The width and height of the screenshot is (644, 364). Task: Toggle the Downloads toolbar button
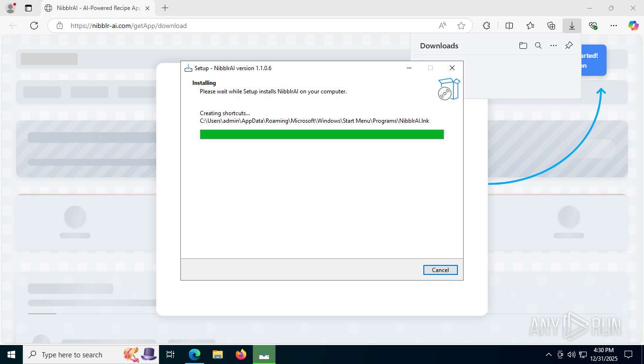pos(572,26)
